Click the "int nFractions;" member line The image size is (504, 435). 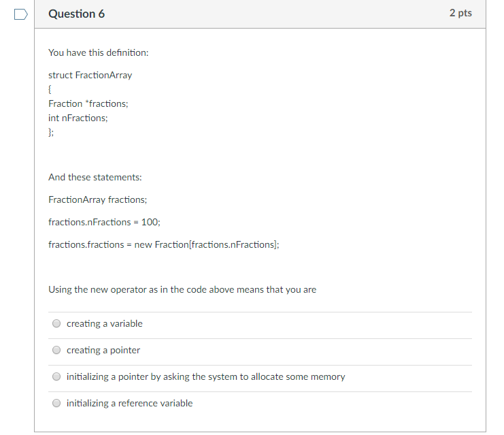pyautogui.click(x=78, y=118)
